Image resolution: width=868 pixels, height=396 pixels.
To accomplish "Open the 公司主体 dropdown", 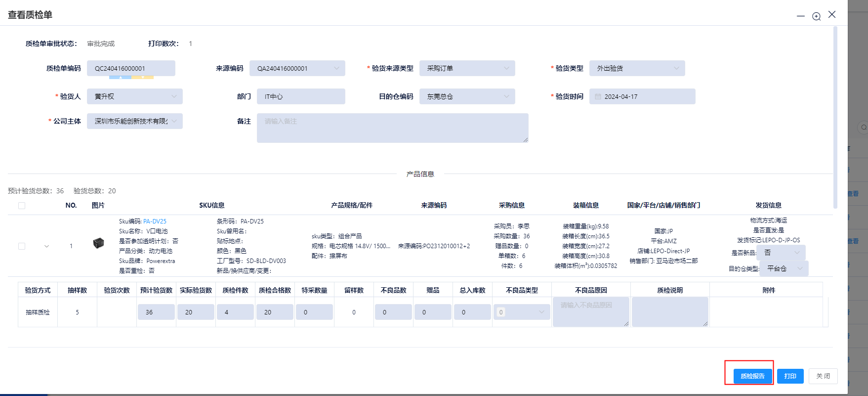I will [135, 121].
